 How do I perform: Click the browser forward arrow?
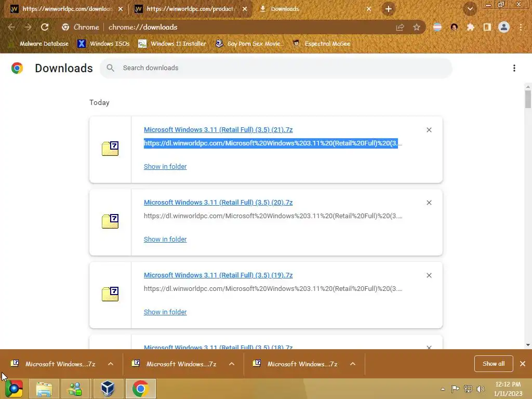point(28,27)
